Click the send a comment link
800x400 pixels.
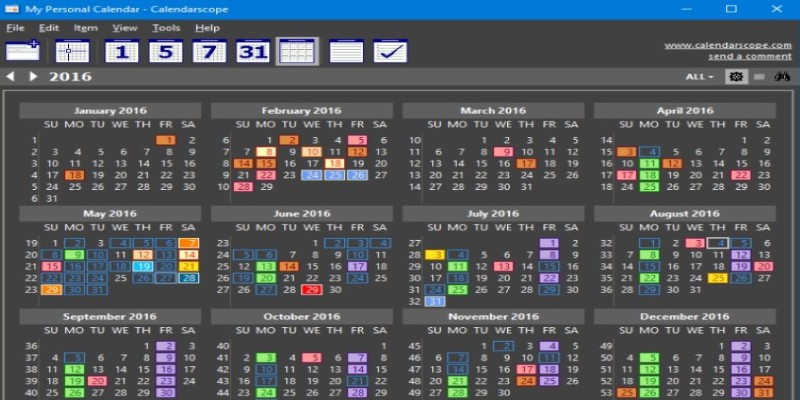(751, 57)
